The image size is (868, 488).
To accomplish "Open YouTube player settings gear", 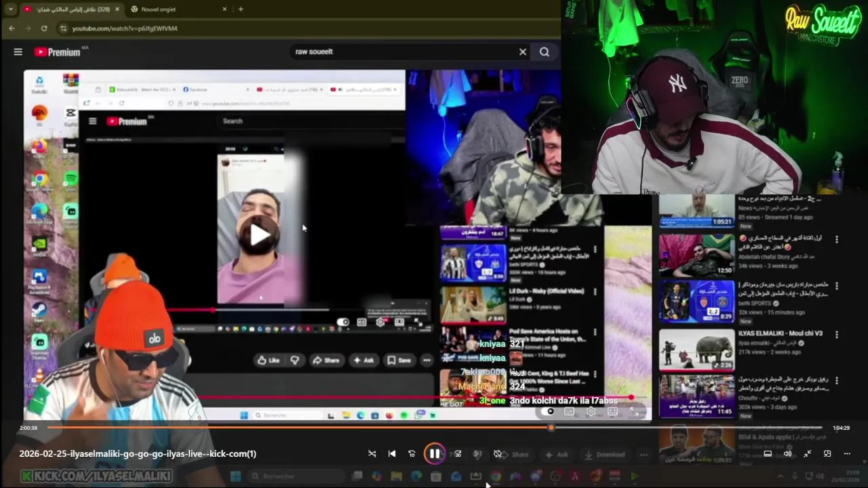I will click(x=591, y=411).
